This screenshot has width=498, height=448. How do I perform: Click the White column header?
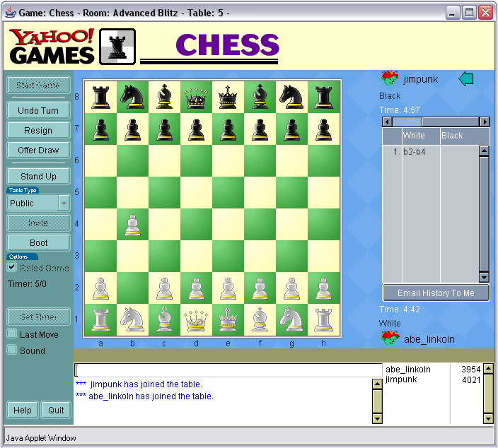point(421,136)
